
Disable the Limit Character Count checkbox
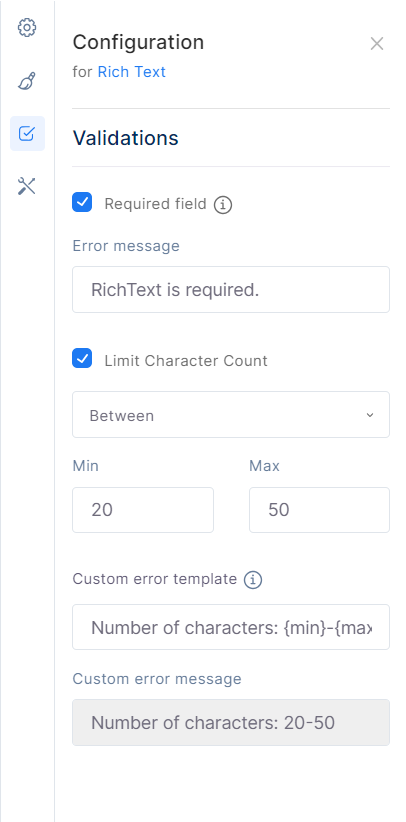click(82, 359)
